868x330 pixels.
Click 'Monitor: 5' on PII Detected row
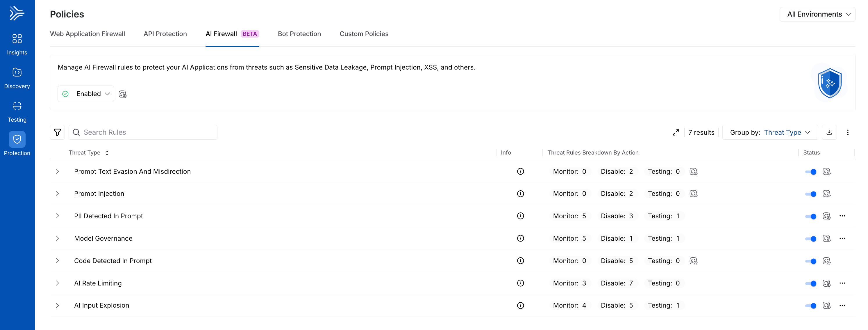(x=569, y=216)
